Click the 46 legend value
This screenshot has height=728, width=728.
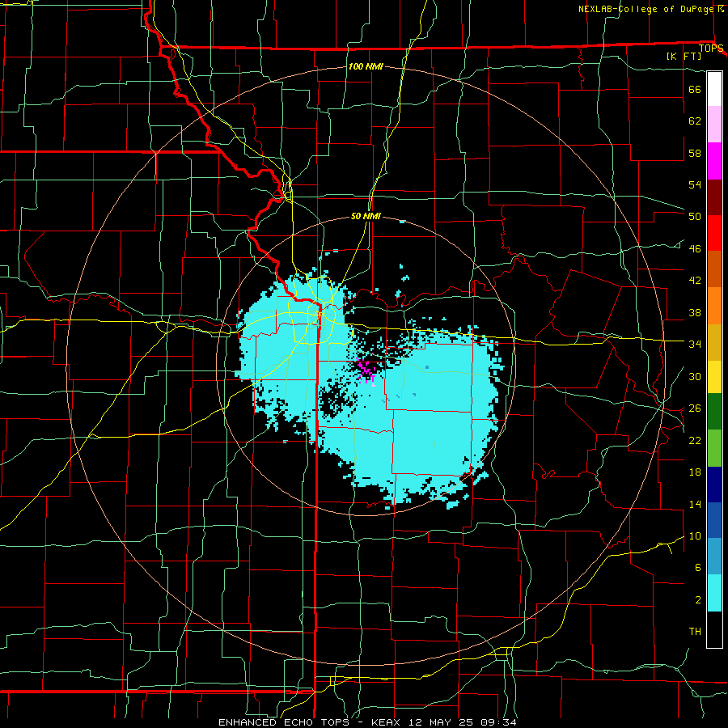tap(695, 249)
